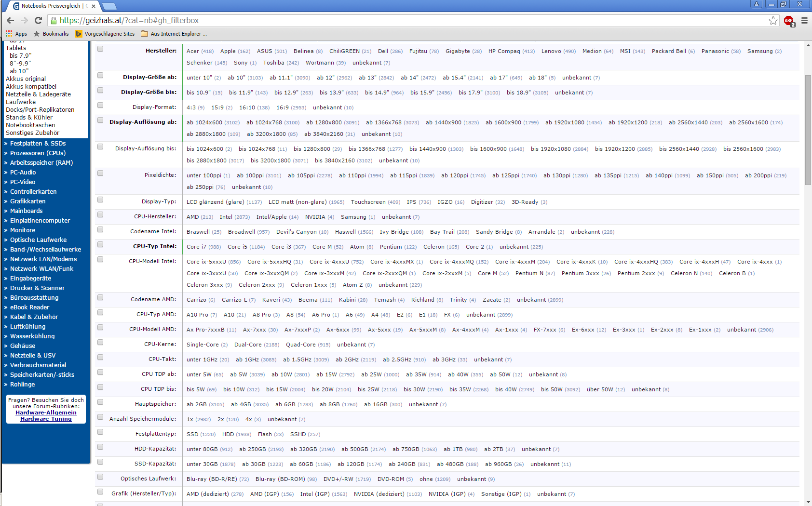Viewport: 812px width, 506px height.
Task: Open a new browser tab
Action: tap(109, 6)
